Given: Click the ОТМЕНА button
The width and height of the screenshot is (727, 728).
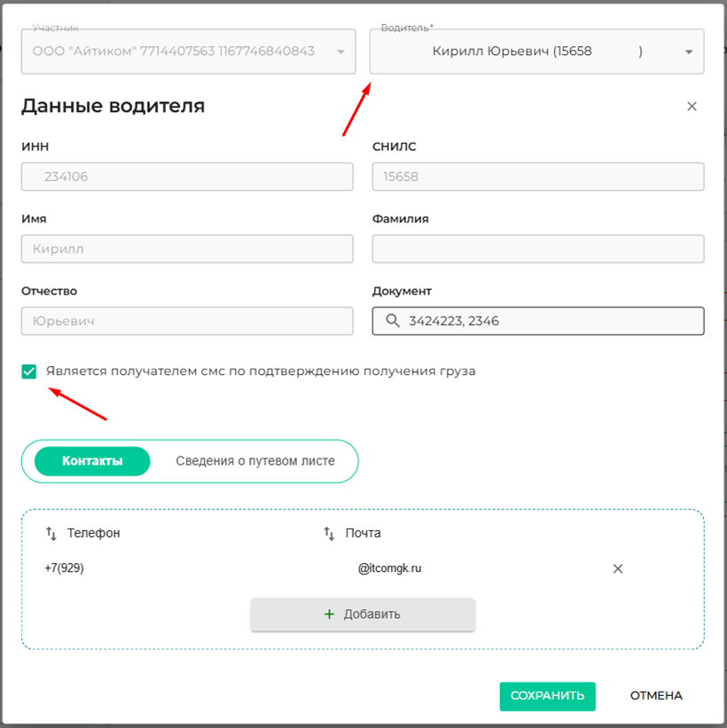Looking at the screenshot, I should [656, 695].
